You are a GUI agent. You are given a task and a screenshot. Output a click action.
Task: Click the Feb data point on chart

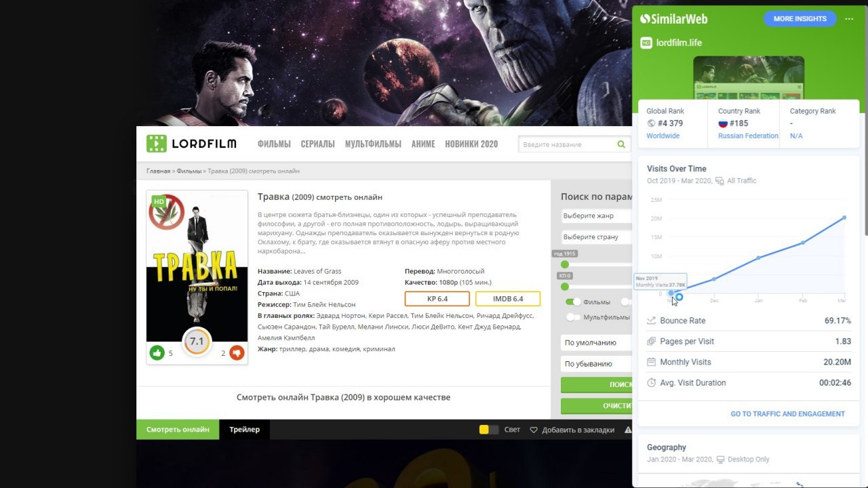point(803,243)
